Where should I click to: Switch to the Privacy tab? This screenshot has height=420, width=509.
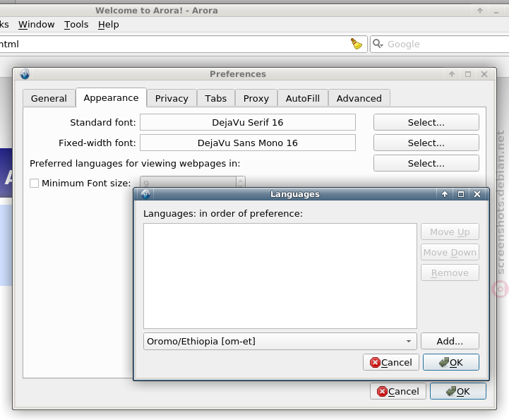(172, 98)
